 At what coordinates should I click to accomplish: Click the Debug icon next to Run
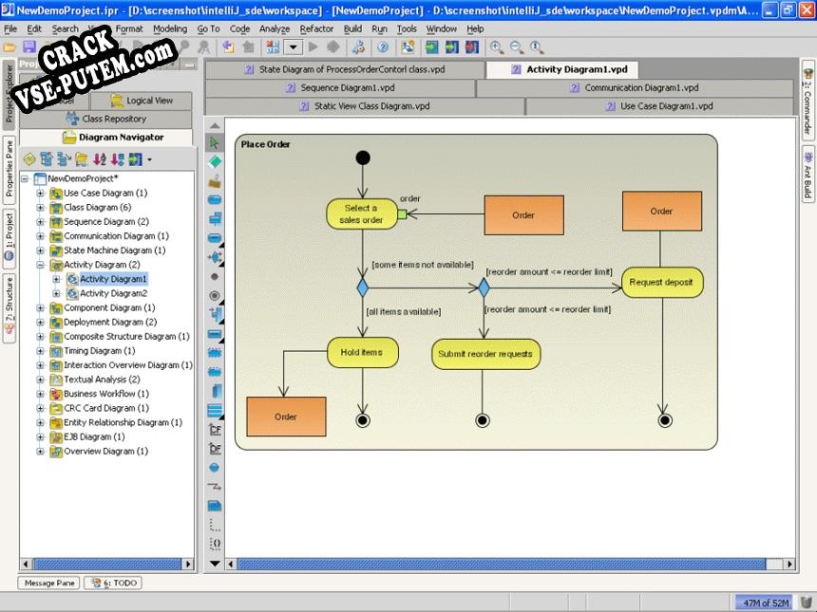click(x=333, y=47)
